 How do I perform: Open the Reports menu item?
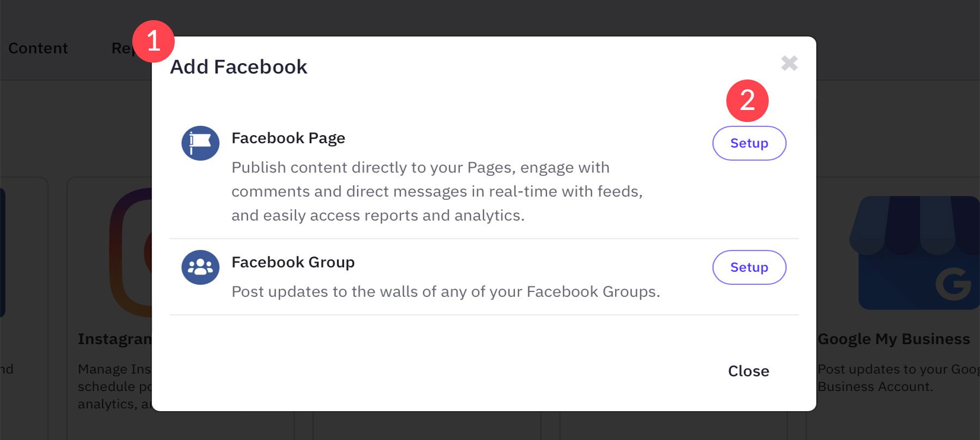click(x=129, y=48)
